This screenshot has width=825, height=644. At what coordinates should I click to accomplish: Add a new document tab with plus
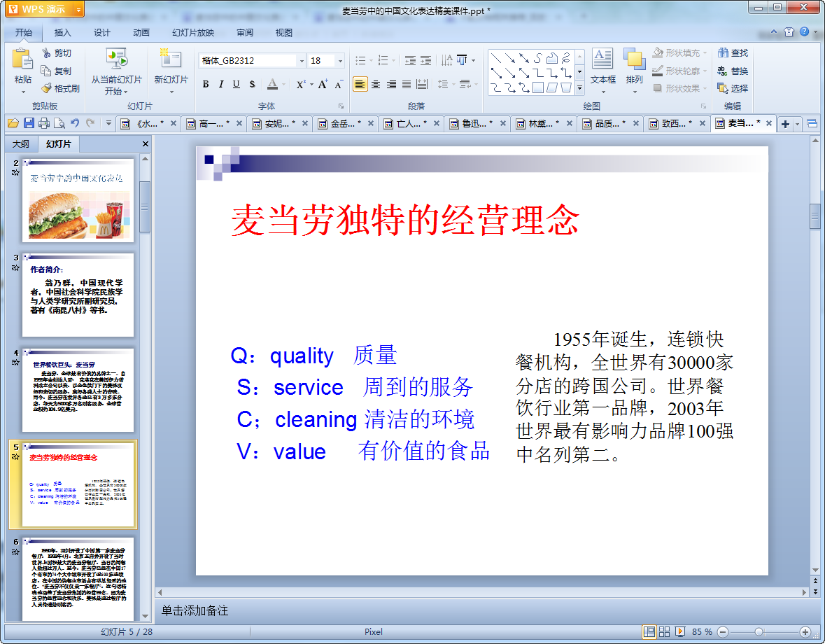coord(786,124)
